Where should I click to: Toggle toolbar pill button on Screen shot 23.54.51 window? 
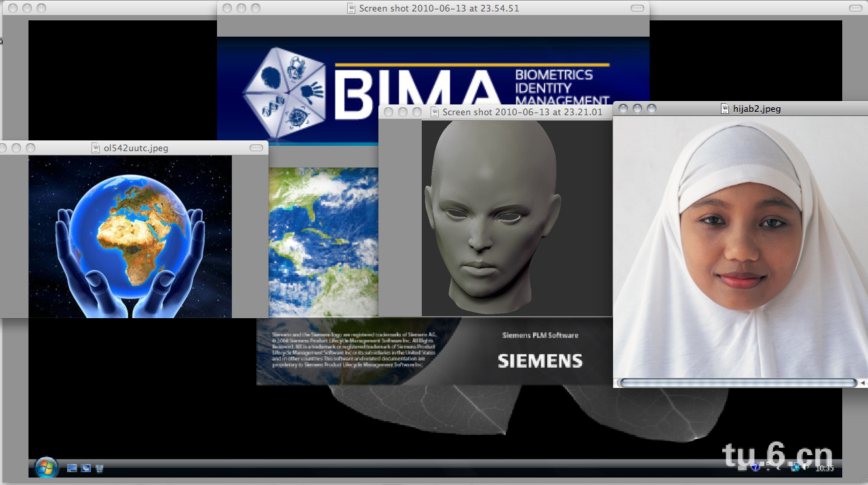click(x=637, y=8)
